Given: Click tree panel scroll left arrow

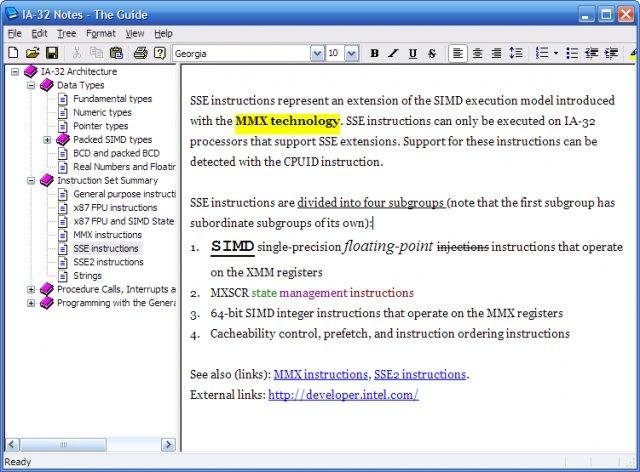Looking at the screenshot, I should [12, 445].
